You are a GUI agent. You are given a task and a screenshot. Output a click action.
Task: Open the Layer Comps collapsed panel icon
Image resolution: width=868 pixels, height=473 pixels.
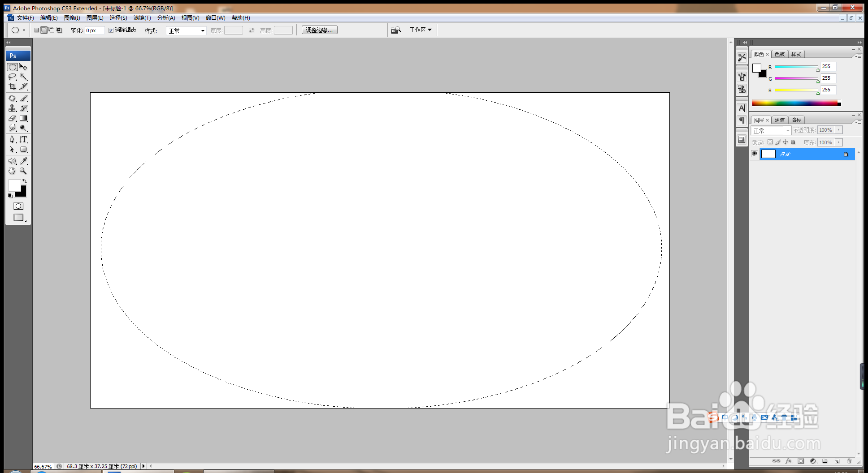point(742,139)
